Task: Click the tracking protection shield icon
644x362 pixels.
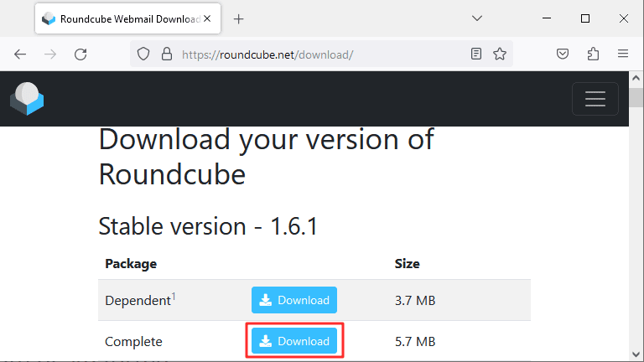Action: pos(143,54)
